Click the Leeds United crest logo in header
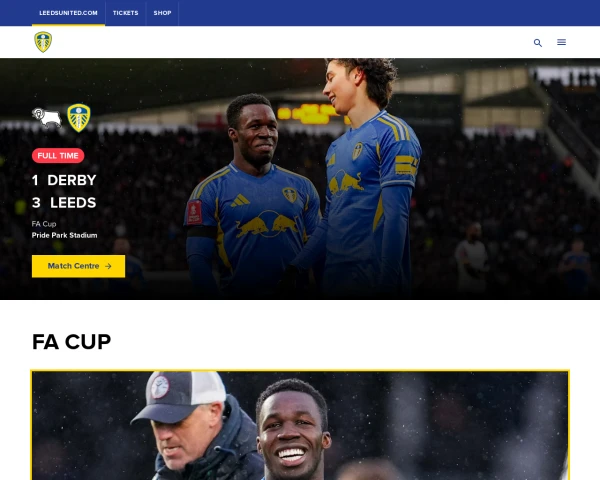This screenshot has width=600, height=480. point(43,42)
